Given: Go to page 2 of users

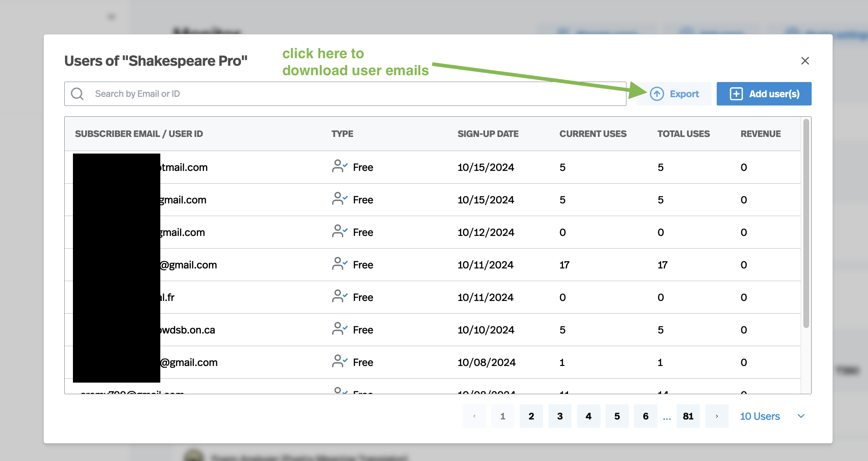Looking at the screenshot, I should pyautogui.click(x=531, y=416).
